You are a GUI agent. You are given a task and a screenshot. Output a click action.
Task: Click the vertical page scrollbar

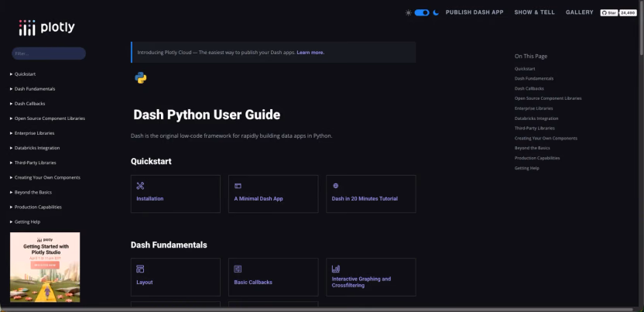(x=641, y=28)
